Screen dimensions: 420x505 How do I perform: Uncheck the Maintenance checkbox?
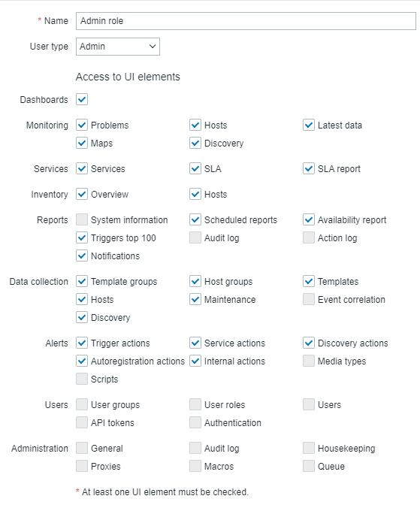(195, 299)
